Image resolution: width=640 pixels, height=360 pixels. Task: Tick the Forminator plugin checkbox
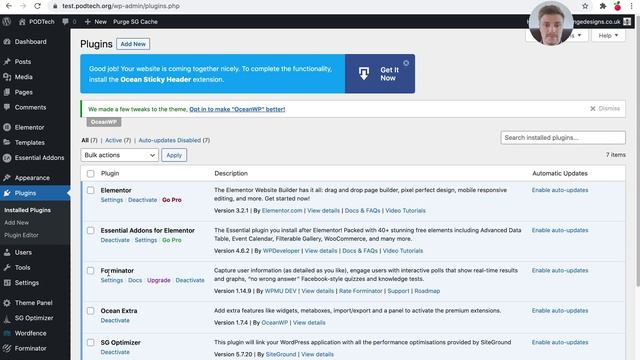(x=91, y=271)
